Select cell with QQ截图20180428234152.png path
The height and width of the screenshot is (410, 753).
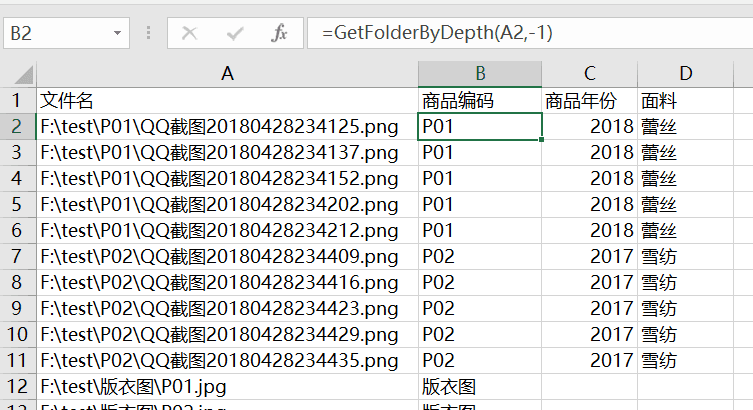click(x=227, y=179)
